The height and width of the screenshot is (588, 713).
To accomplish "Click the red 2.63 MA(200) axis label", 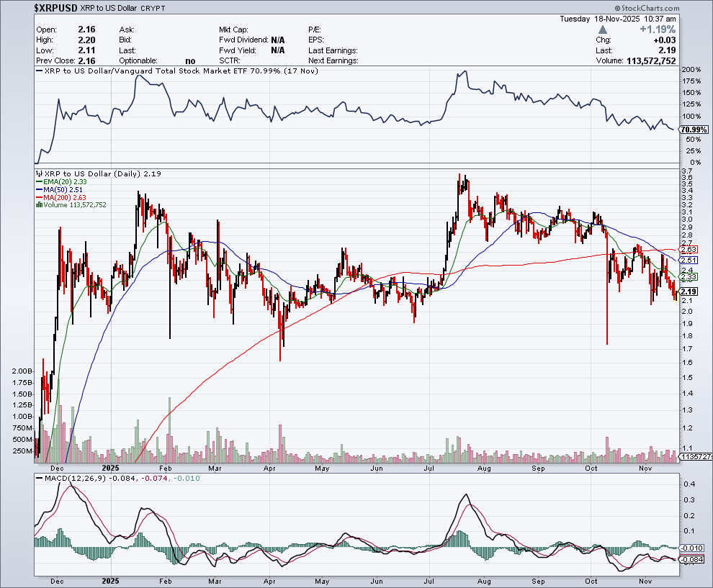I will 689,249.
